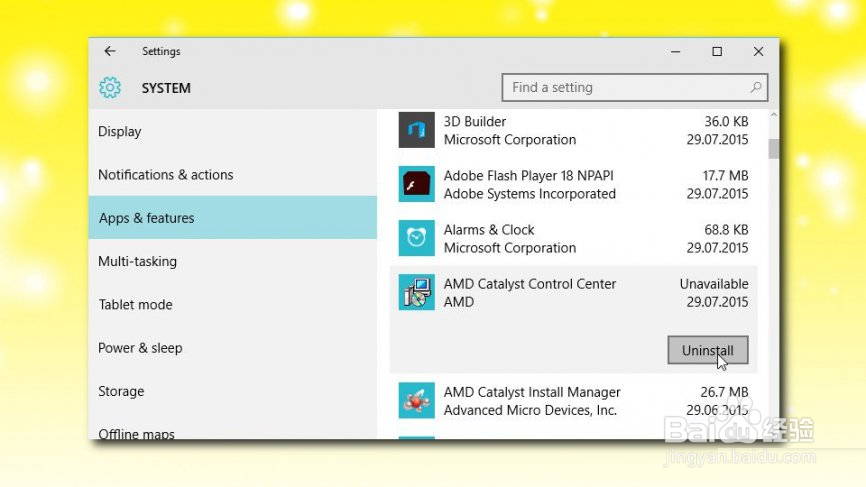Click the app list scrollbar thumb
Screen dimensions: 866x487
coord(773,149)
